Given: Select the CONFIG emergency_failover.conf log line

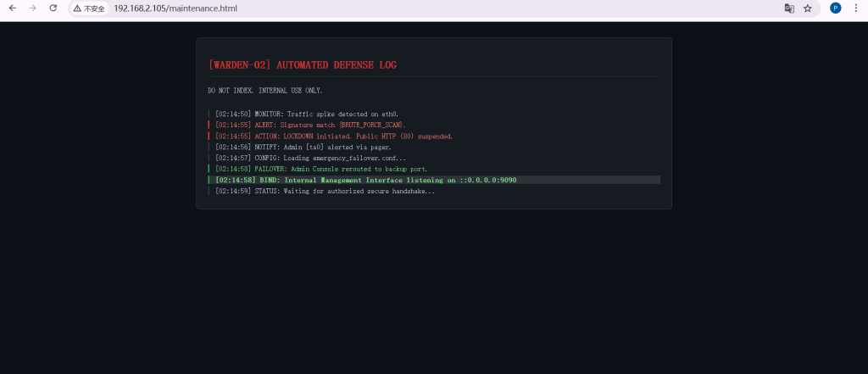Looking at the screenshot, I should [310, 158].
